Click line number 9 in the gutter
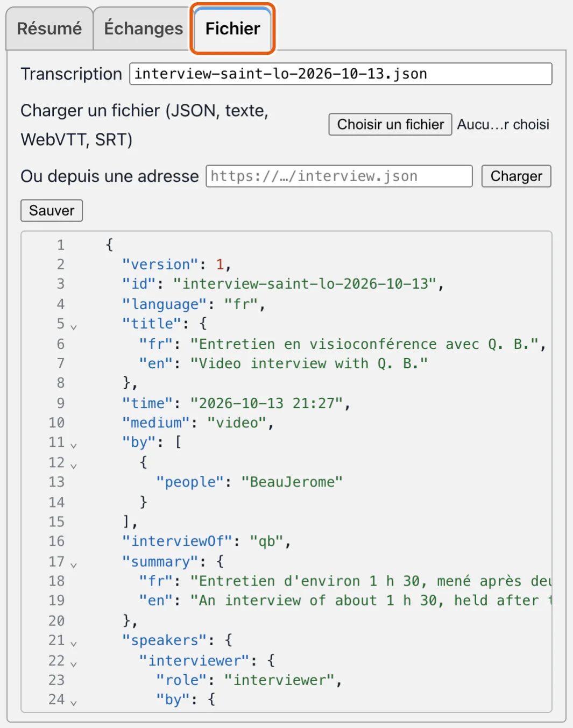Viewport: 573px width, 728px height. coord(61,403)
